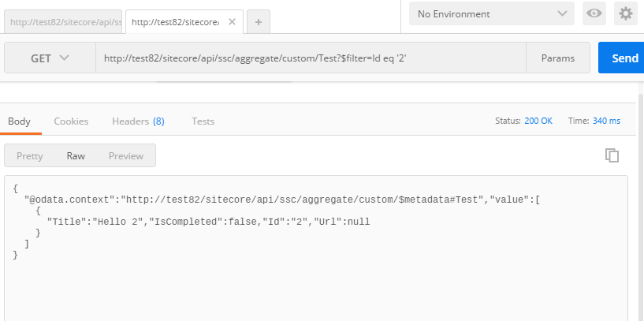The width and height of the screenshot is (644, 321).
Task: Add a new request tab
Action: (259, 22)
